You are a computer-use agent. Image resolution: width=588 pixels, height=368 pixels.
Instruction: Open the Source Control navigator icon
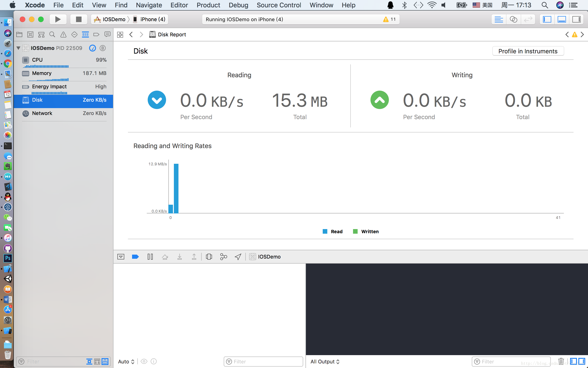(30, 34)
